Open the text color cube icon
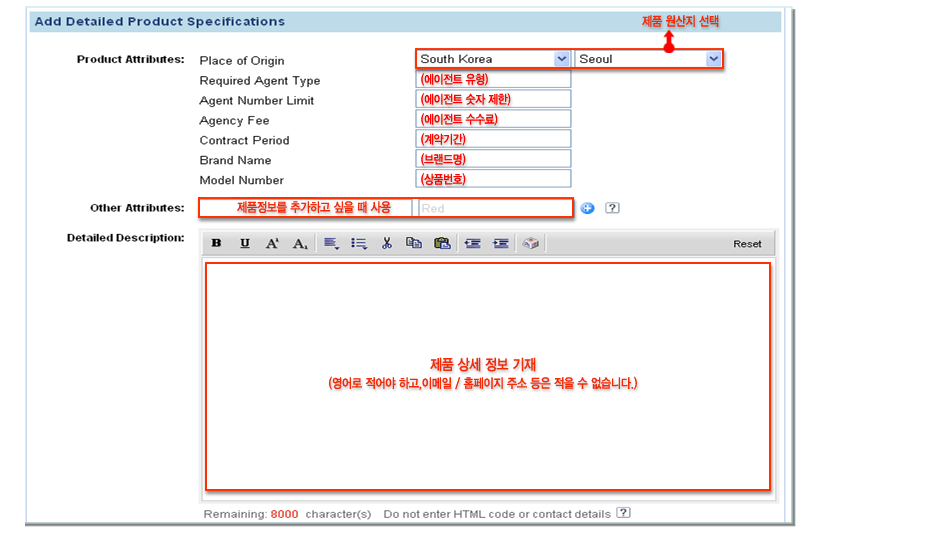This screenshot has height=533, width=935. [531, 243]
